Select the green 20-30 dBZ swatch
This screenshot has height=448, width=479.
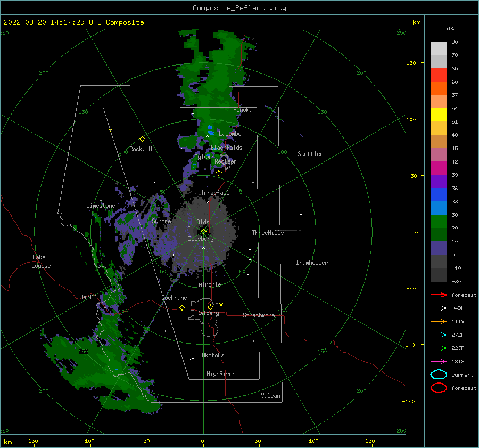[439, 222]
